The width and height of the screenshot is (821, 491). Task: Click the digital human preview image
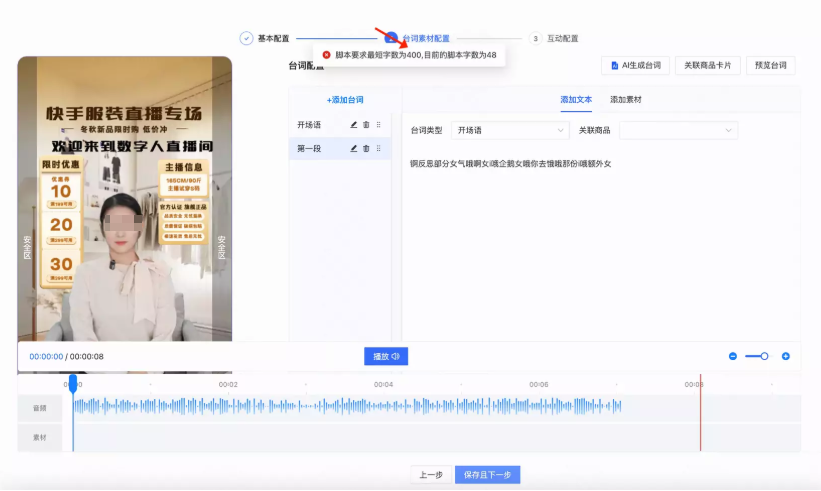click(125, 199)
